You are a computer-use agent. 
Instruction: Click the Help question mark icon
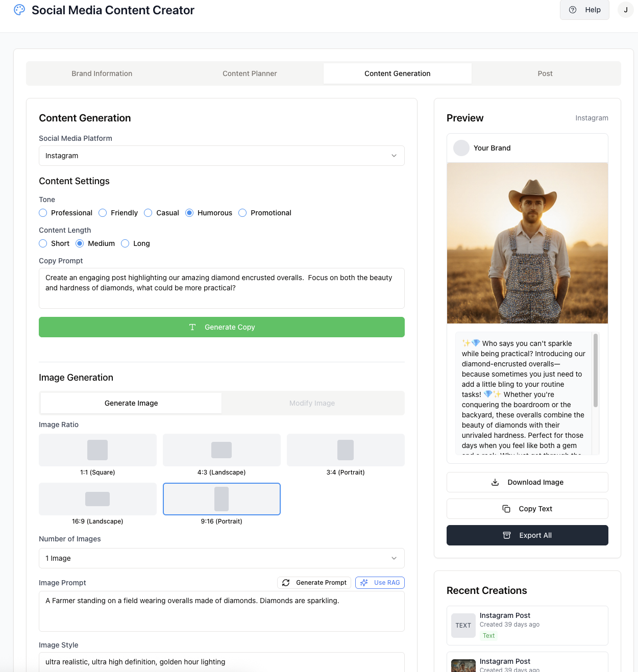pos(573,10)
